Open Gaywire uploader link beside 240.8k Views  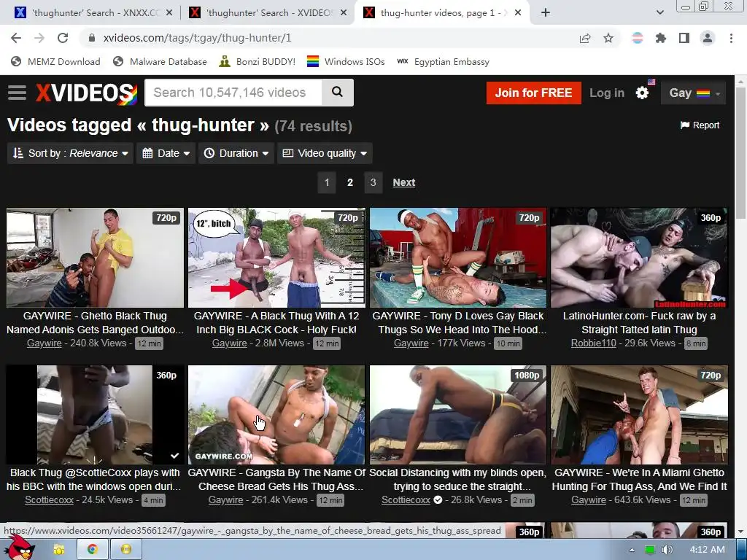click(44, 343)
